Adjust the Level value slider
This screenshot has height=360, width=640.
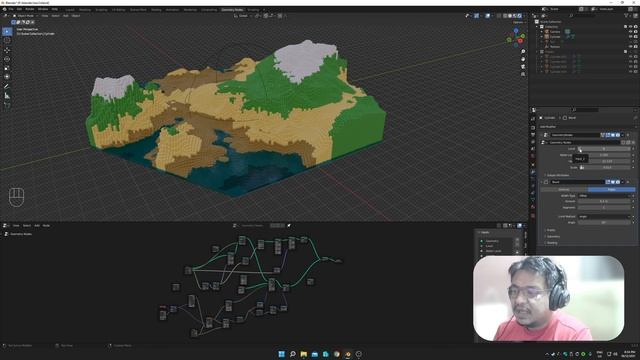click(604, 149)
